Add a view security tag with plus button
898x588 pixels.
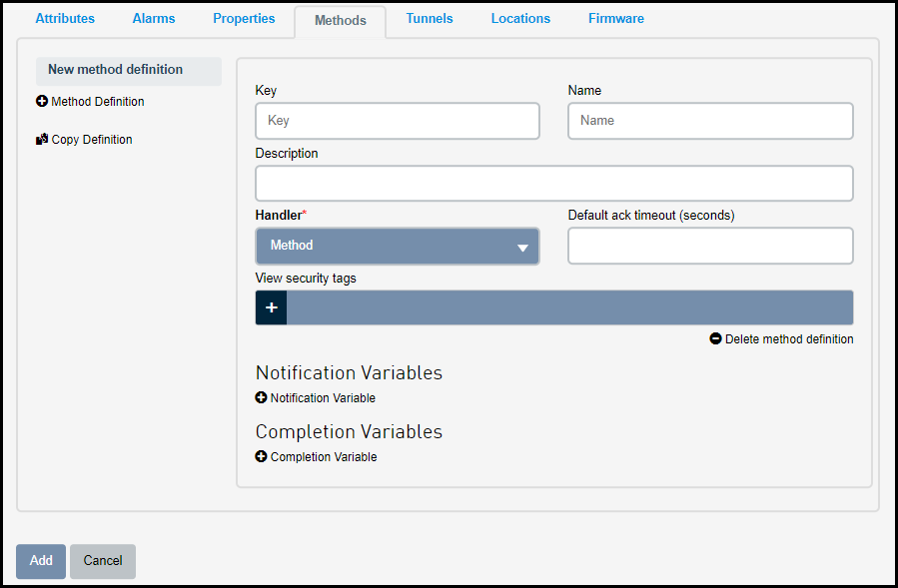pos(272,307)
